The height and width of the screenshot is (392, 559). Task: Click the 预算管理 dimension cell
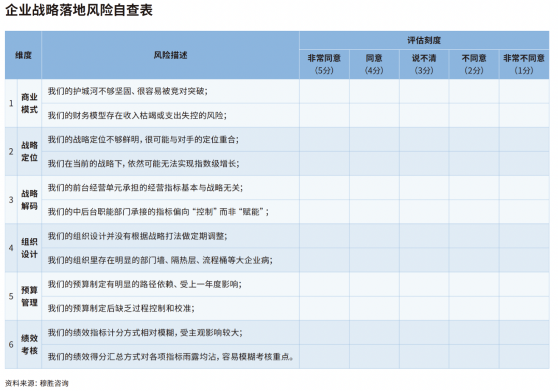tap(30, 296)
